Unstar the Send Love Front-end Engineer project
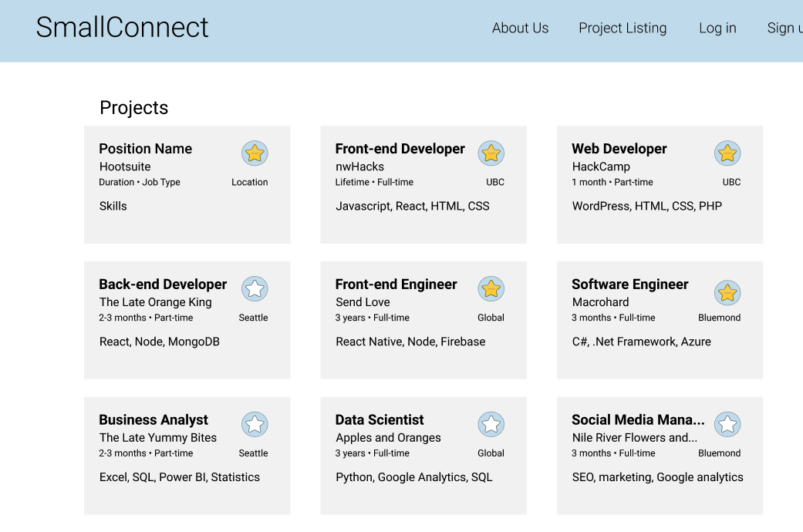The image size is (803, 532). coord(491,289)
